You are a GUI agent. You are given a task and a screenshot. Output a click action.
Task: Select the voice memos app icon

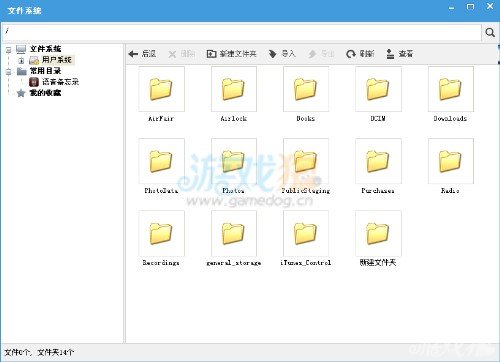(34, 82)
